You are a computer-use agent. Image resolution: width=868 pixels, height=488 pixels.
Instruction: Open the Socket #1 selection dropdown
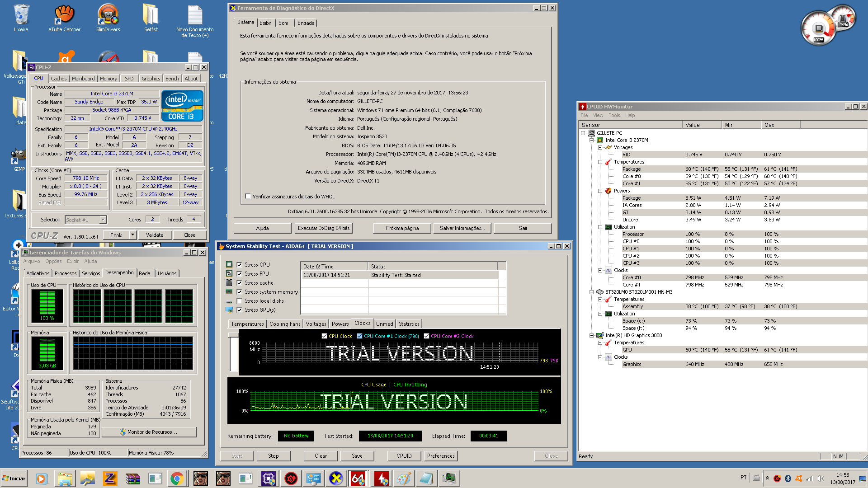pyautogui.click(x=103, y=220)
